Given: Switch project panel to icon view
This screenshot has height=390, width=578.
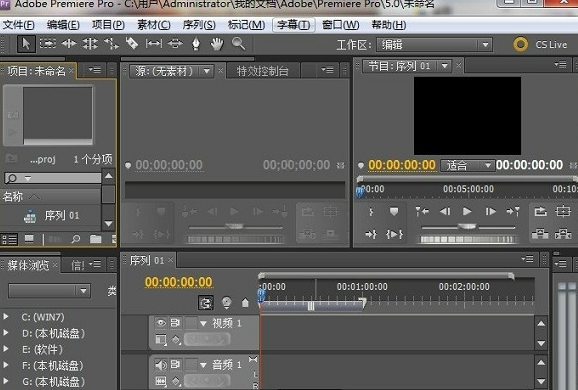Looking at the screenshot, I should [29, 240].
